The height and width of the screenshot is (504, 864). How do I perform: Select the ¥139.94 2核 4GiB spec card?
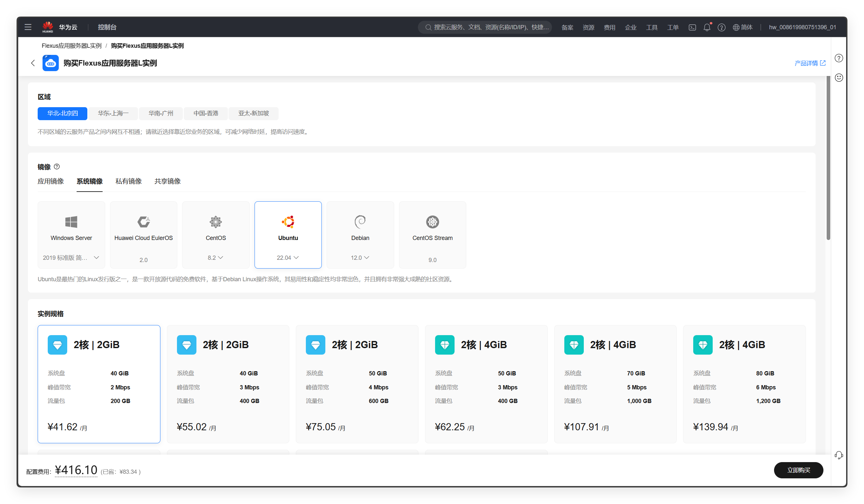744,384
